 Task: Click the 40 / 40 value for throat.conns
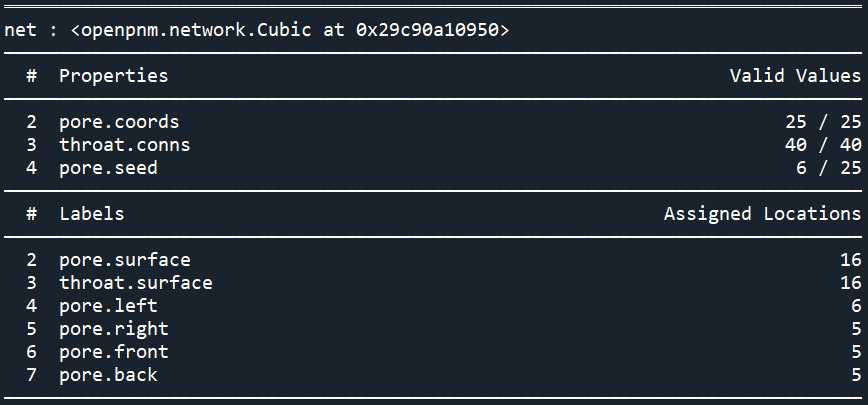pyautogui.click(x=823, y=145)
